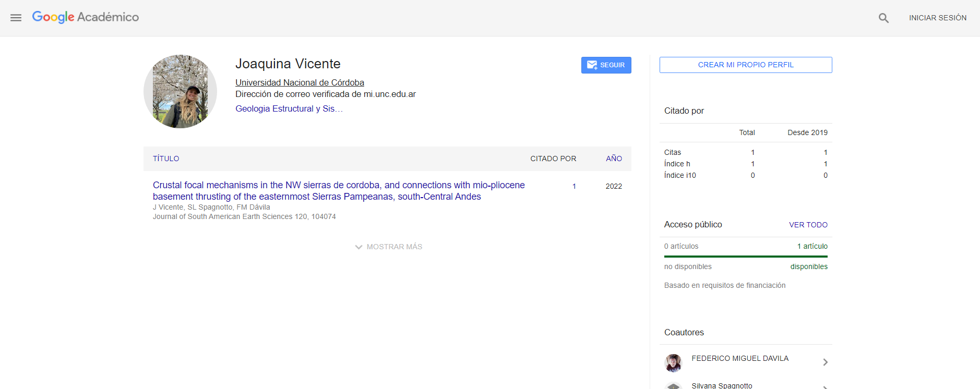The width and height of the screenshot is (980, 389).
Task: Click Ver todo in Acceso público
Action: (808, 225)
